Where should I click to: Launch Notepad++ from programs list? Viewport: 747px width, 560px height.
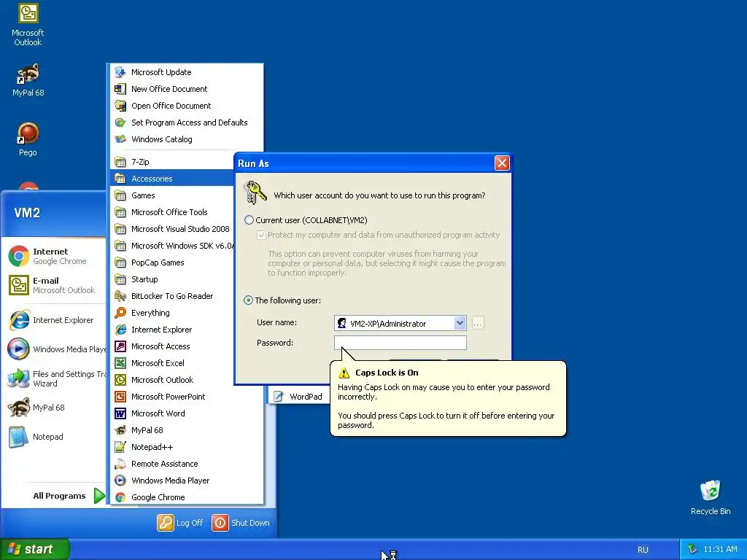point(187,447)
